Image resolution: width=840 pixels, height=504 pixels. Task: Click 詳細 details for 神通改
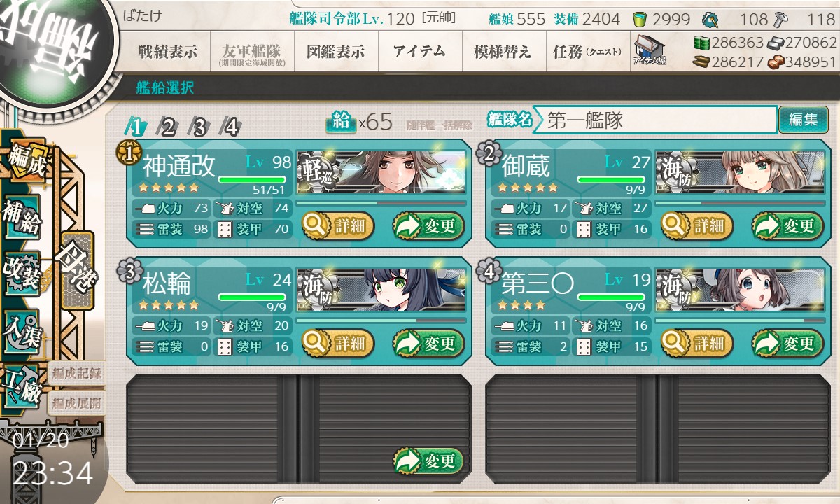pyautogui.click(x=338, y=226)
